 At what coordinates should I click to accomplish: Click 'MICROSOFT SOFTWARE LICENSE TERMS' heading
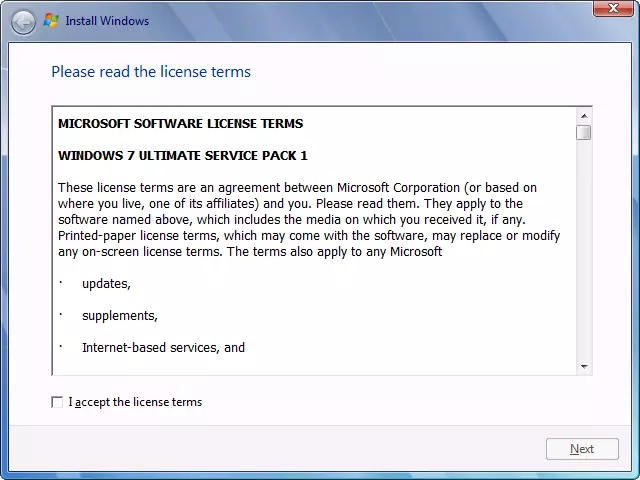pyautogui.click(x=180, y=124)
